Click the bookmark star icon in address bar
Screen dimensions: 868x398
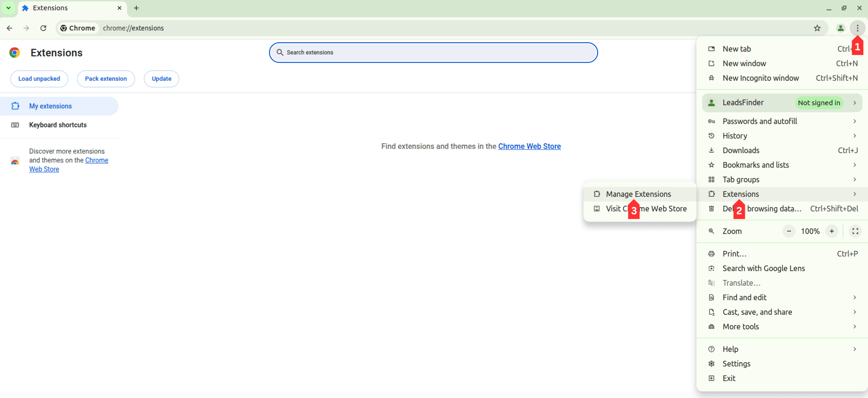point(817,28)
